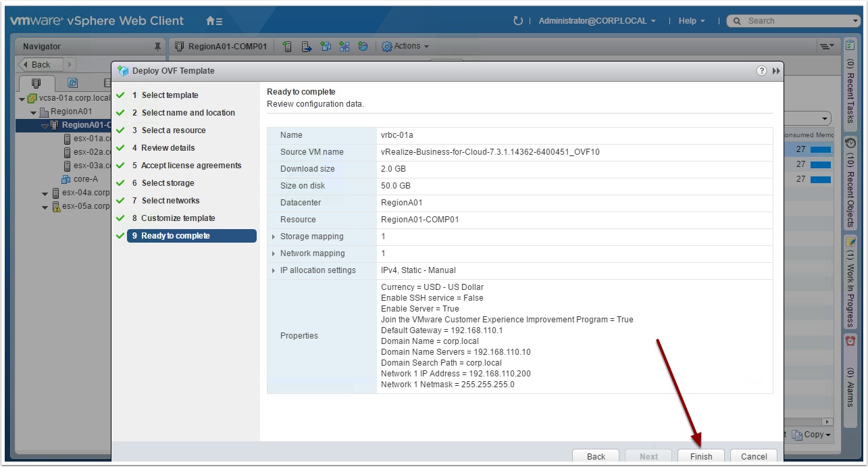Viewport: 868px width, 467px height.
Task: Collapse the vcsa-01a.corp.local tree node
Action: [22, 99]
